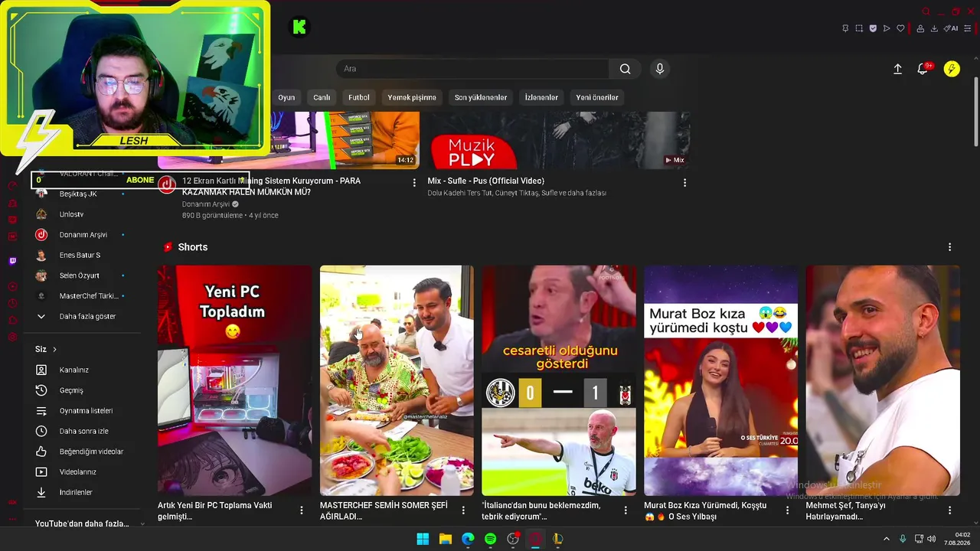Go to Enes Batur S subscription channel
This screenshot has width=980, height=551.
[82, 255]
